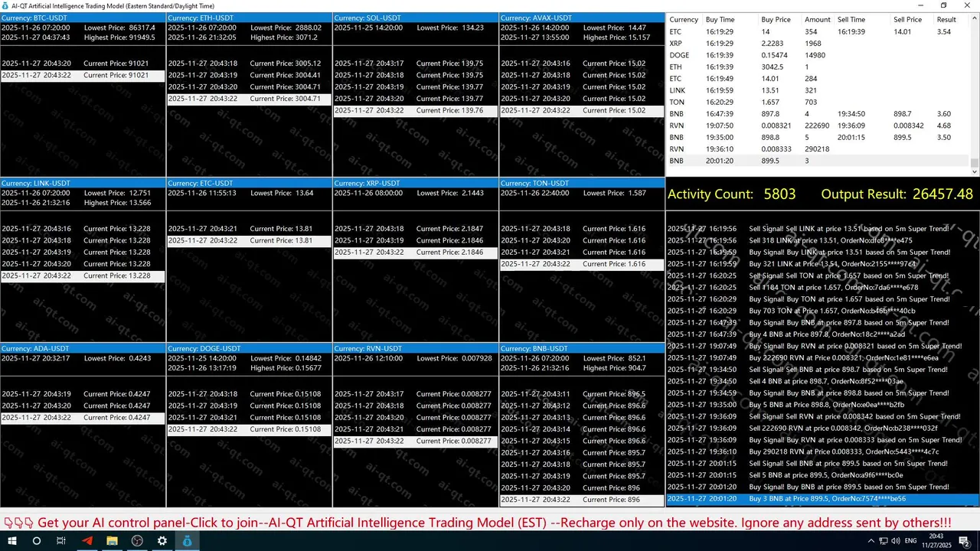
Task: Select the Currency: AVAX-USDT panel header
Action: [582, 18]
